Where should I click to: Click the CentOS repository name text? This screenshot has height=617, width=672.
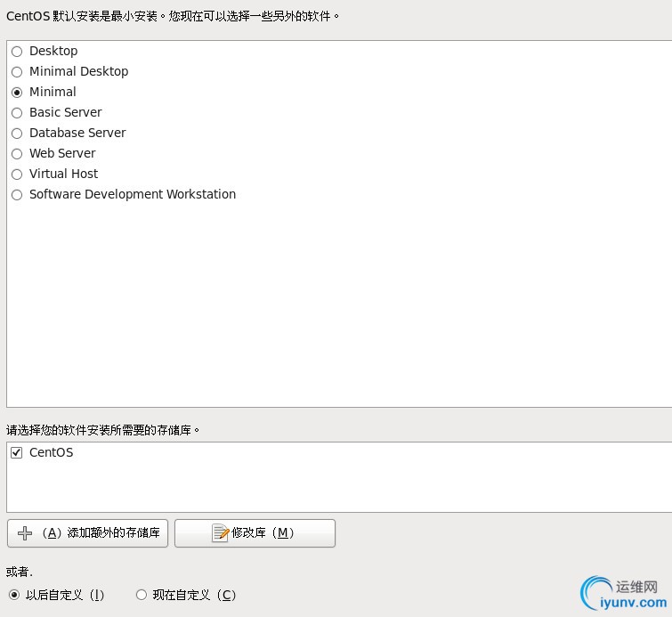pyautogui.click(x=51, y=452)
